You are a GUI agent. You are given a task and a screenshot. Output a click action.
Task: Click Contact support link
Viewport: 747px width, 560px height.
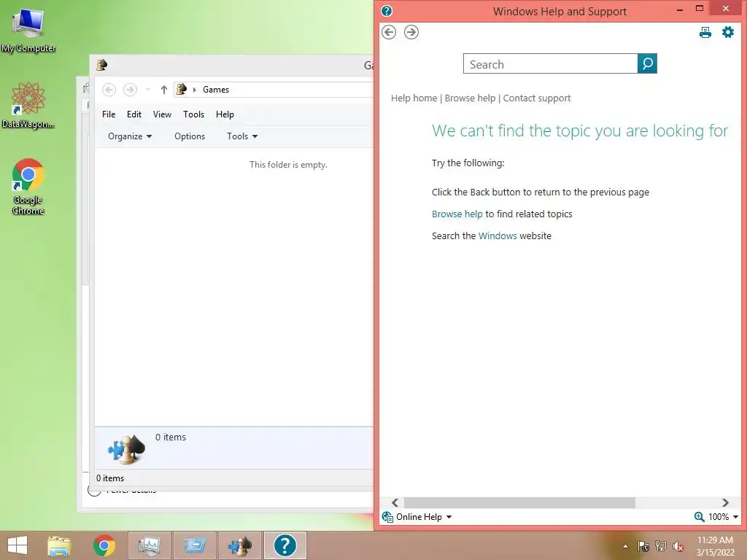click(537, 98)
